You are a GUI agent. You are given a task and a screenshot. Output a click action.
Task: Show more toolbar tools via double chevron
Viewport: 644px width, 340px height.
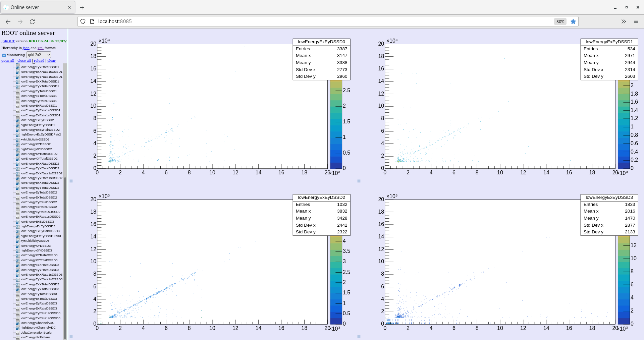point(623,21)
